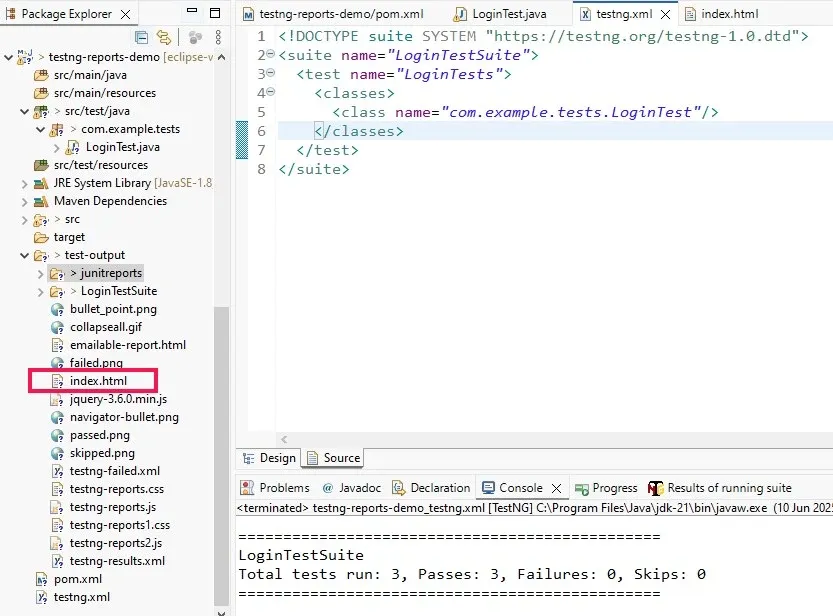
Task: Select the target folder
Action: click(x=69, y=237)
